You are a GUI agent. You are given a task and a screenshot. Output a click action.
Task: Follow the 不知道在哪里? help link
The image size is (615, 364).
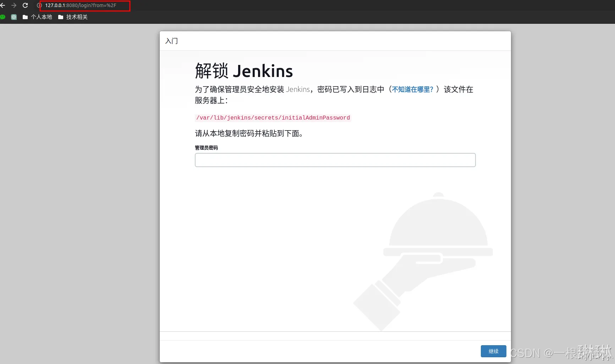[412, 89]
